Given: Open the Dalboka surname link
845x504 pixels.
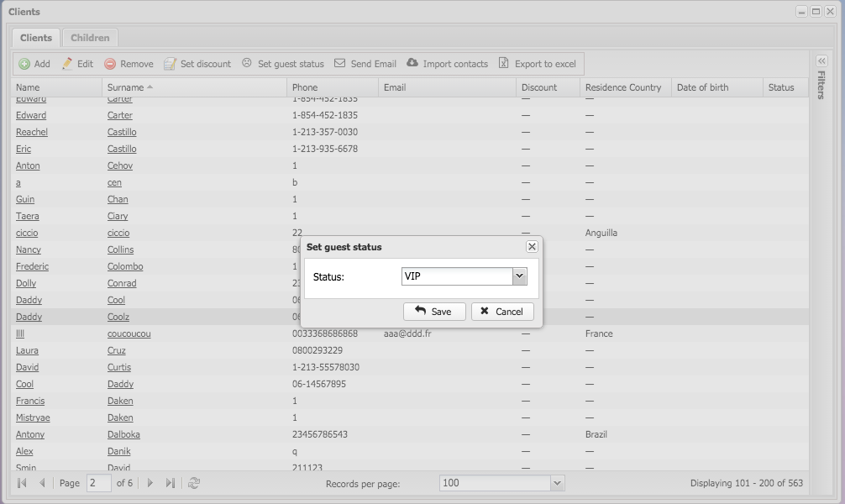Looking at the screenshot, I should tap(123, 434).
